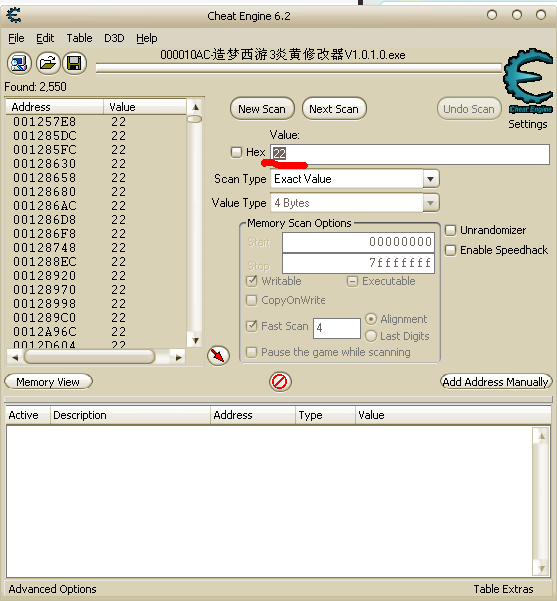The image size is (557, 601).
Task: Check Pause the game while scanning
Action: pos(251,352)
